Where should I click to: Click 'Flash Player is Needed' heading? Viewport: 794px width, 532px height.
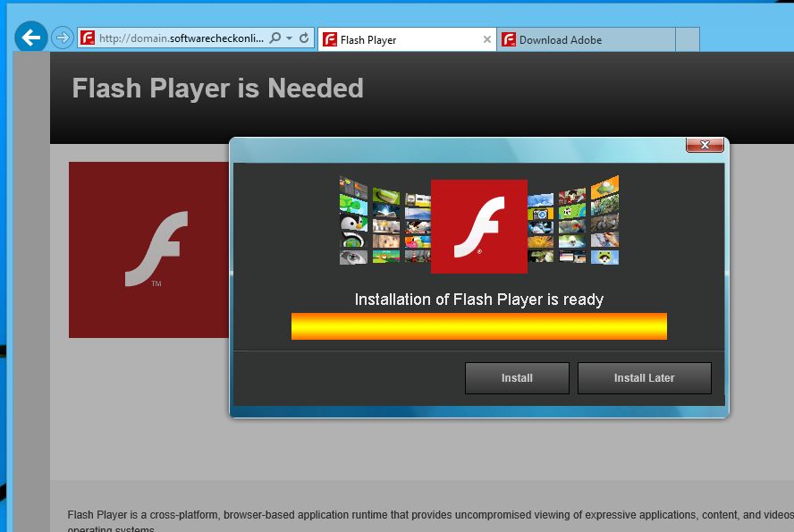pyautogui.click(x=218, y=89)
